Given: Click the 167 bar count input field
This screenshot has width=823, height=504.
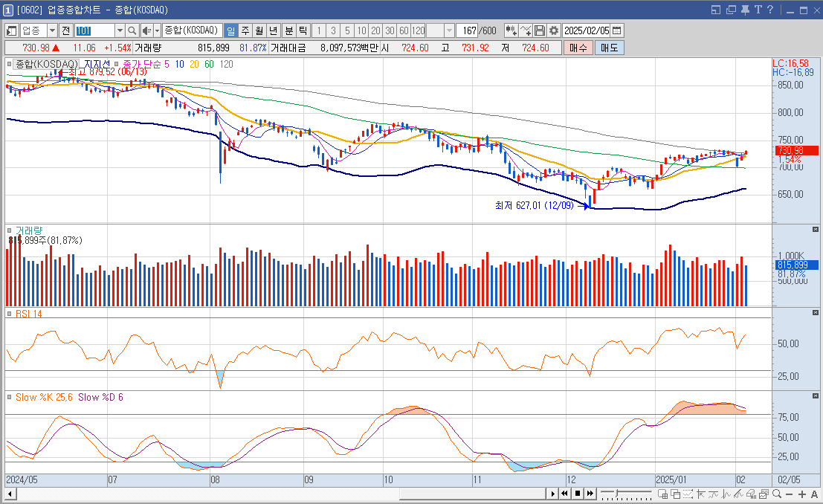Looking at the screenshot, I should click(466, 31).
